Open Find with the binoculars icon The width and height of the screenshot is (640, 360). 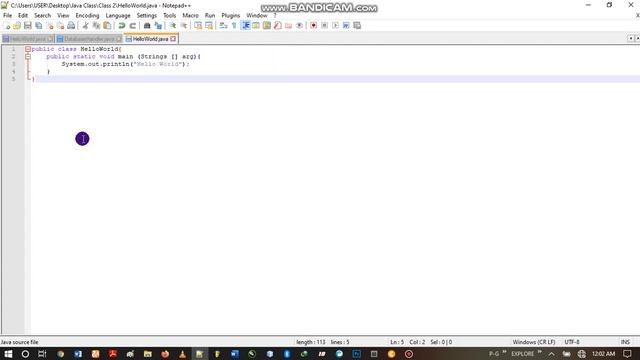point(147,26)
